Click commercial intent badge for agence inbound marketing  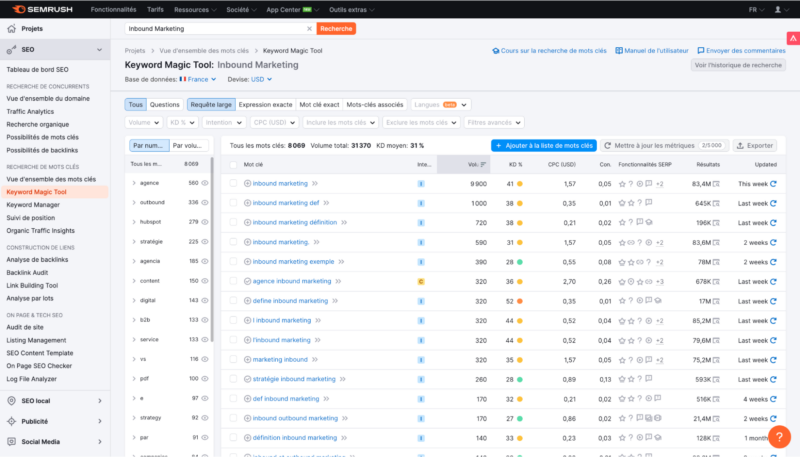pos(421,282)
